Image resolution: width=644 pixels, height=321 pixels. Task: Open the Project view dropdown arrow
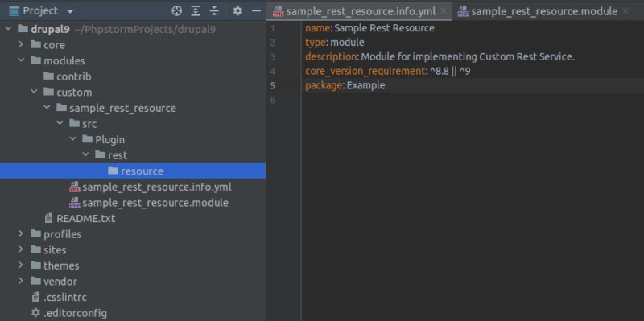(70, 11)
